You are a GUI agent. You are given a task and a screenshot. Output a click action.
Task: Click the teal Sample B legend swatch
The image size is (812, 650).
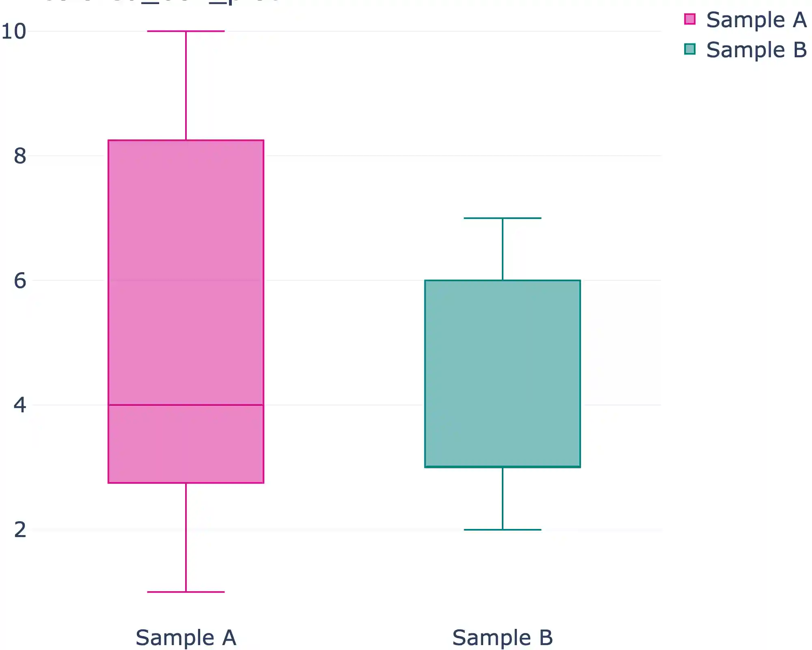coord(689,49)
